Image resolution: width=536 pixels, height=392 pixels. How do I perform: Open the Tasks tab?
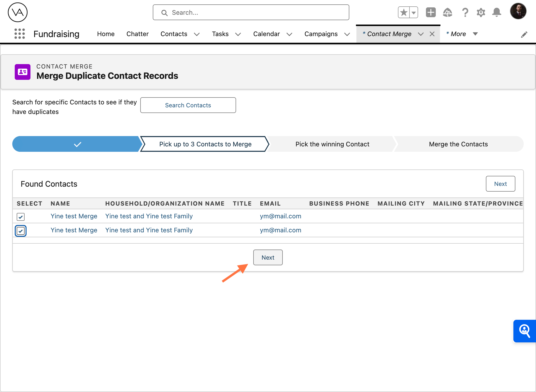(x=220, y=34)
